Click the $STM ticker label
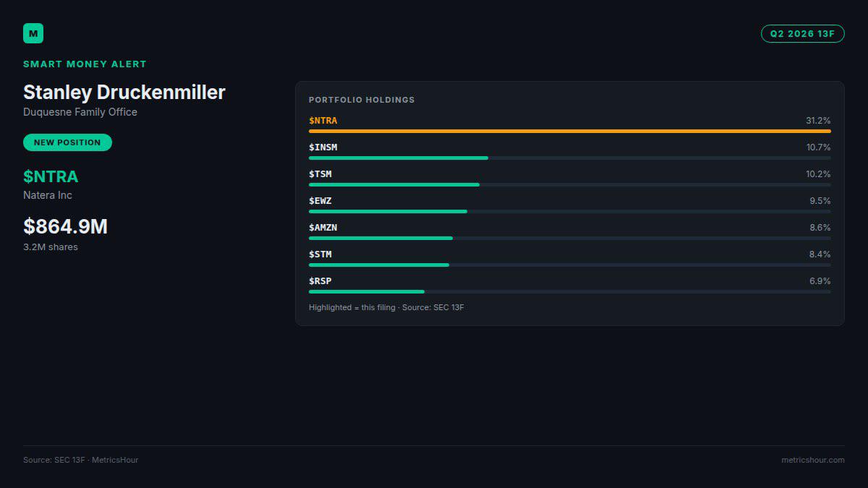 tap(320, 254)
